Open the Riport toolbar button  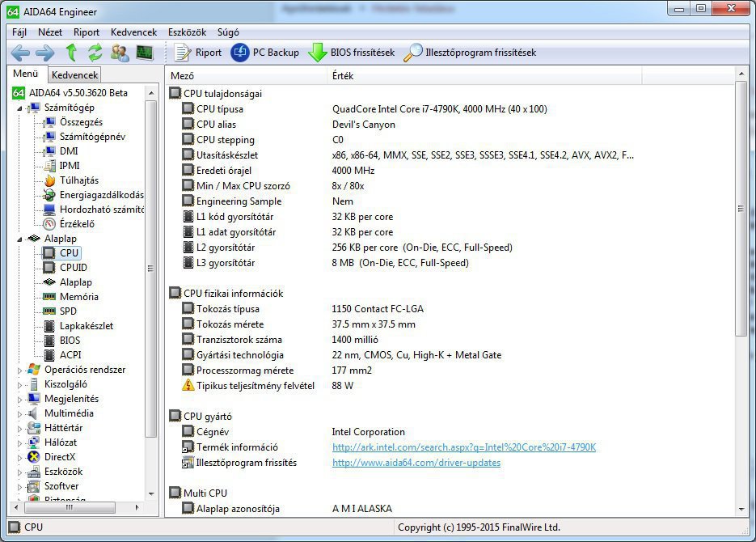197,53
